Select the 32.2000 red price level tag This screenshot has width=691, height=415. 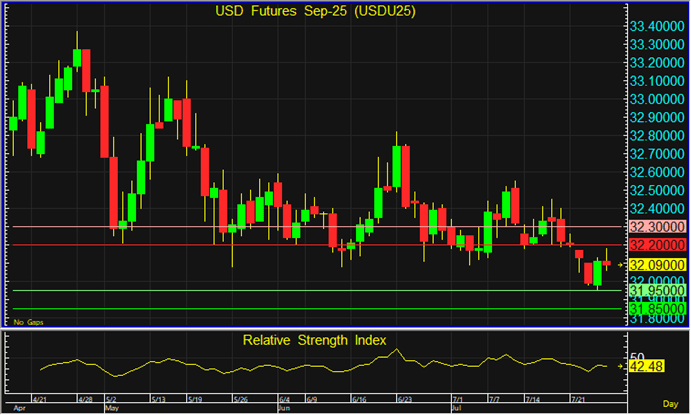pyautogui.click(x=655, y=245)
